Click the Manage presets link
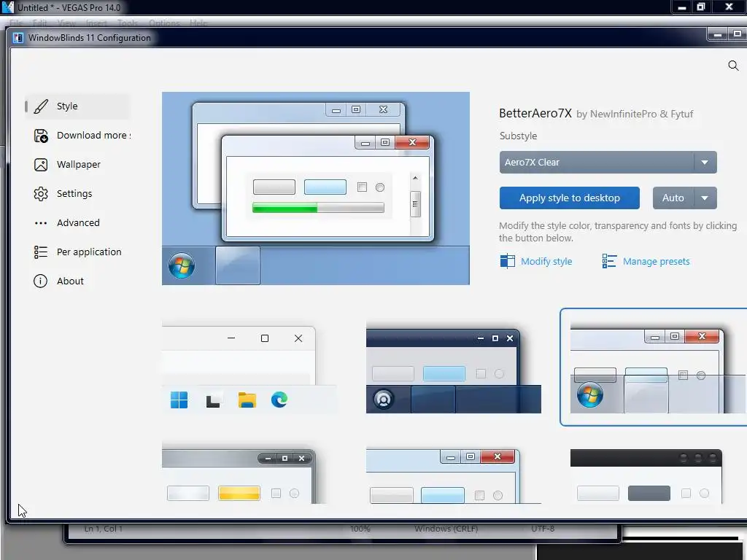 (x=656, y=262)
